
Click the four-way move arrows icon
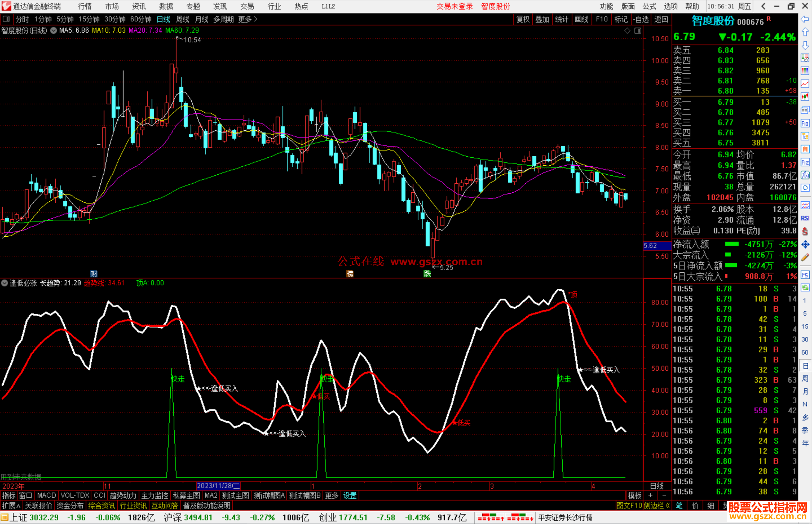click(x=805, y=245)
